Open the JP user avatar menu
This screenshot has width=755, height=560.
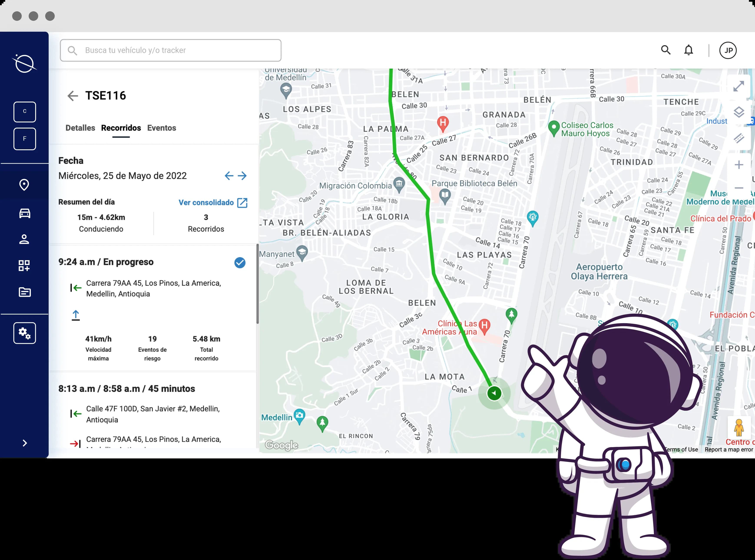728,50
